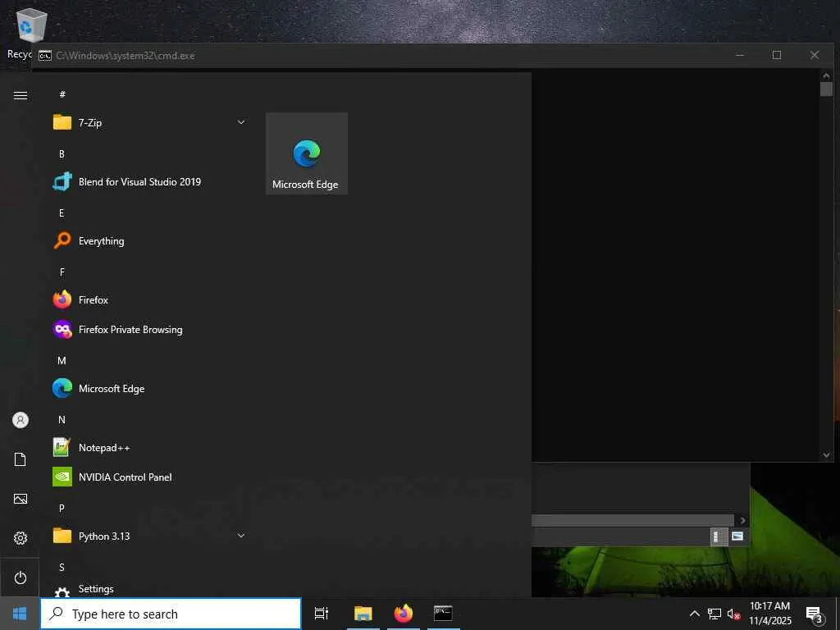Click the N letter group header
Viewport: 840px width, 630px height.
pyautogui.click(x=62, y=420)
